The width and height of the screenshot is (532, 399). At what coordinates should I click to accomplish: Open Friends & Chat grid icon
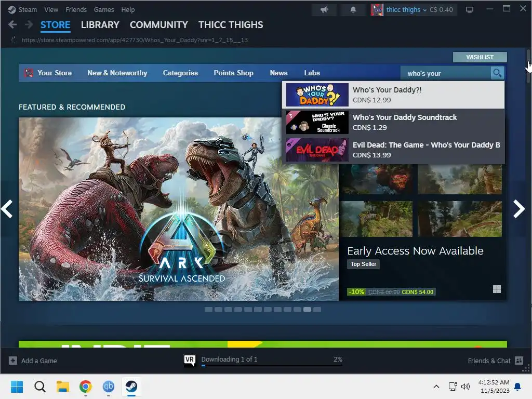click(x=519, y=361)
